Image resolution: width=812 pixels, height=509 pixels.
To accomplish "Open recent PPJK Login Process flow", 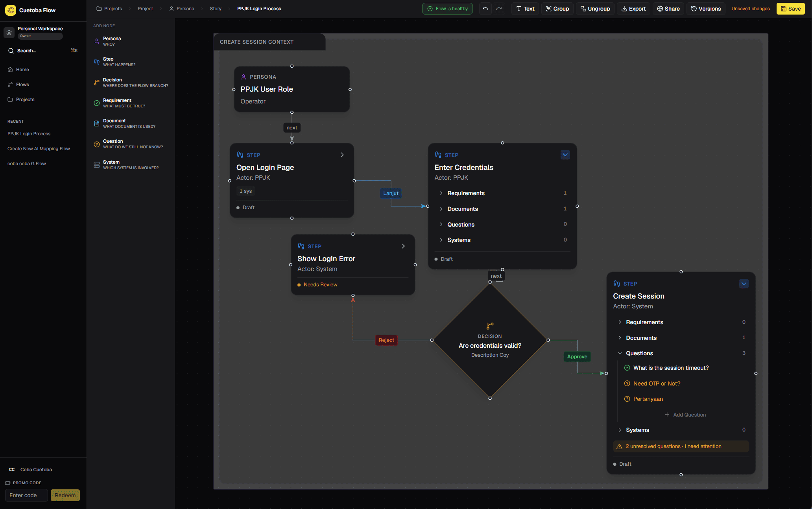I will [x=29, y=134].
